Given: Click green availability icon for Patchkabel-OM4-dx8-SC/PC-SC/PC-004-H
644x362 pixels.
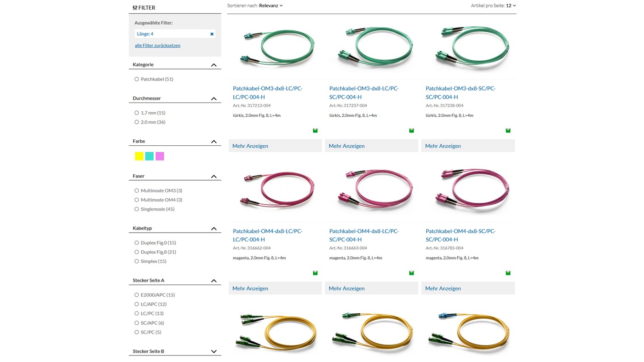Looking at the screenshot, I should pos(508,273).
